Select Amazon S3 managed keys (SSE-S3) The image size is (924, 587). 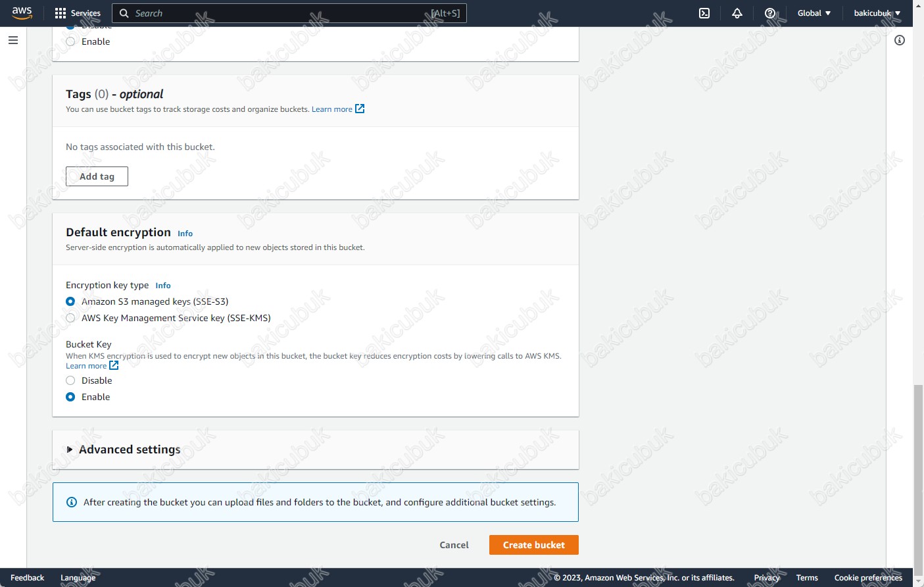70,301
